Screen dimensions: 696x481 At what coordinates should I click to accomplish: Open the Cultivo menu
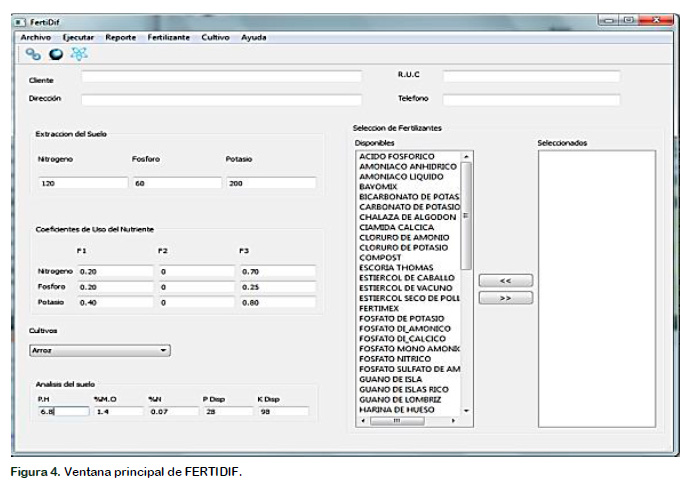215,37
